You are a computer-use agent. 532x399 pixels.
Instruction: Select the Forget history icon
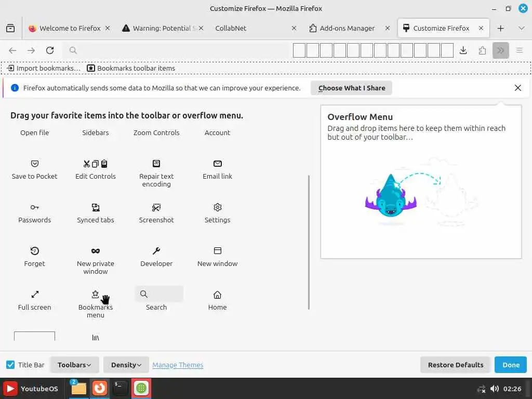coord(35,251)
